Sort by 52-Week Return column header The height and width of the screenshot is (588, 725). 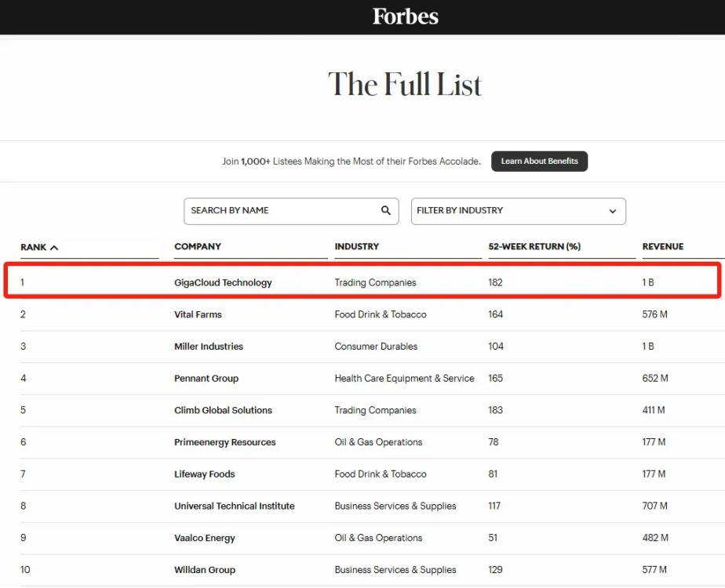pyautogui.click(x=534, y=246)
